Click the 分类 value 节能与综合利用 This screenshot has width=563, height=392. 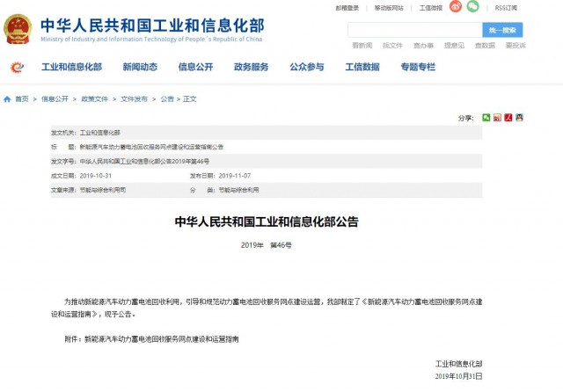(238, 190)
